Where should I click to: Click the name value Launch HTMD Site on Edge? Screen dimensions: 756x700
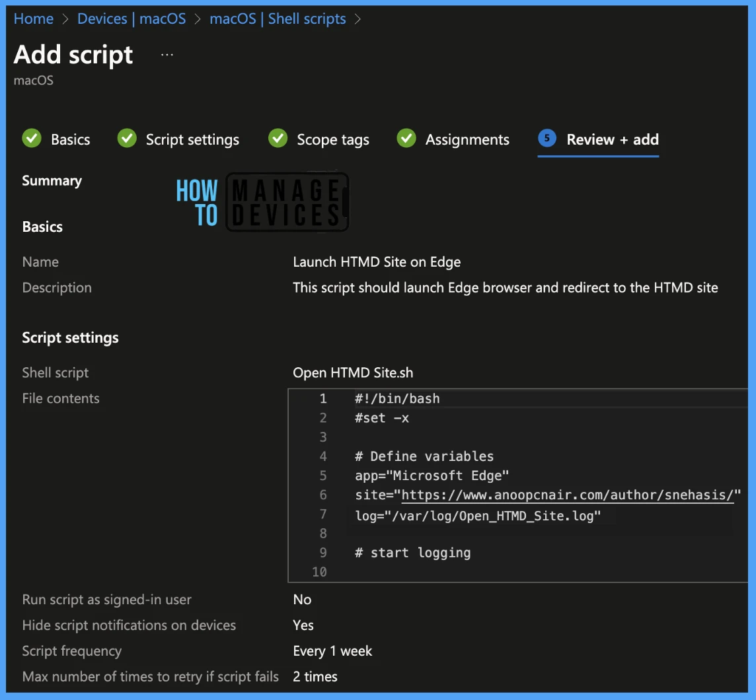click(x=377, y=262)
